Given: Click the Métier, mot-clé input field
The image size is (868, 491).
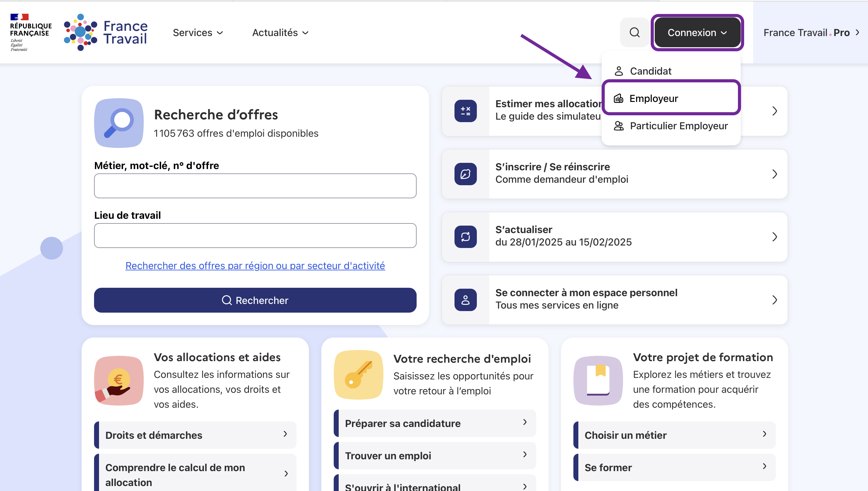Looking at the screenshot, I should tap(255, 186).
